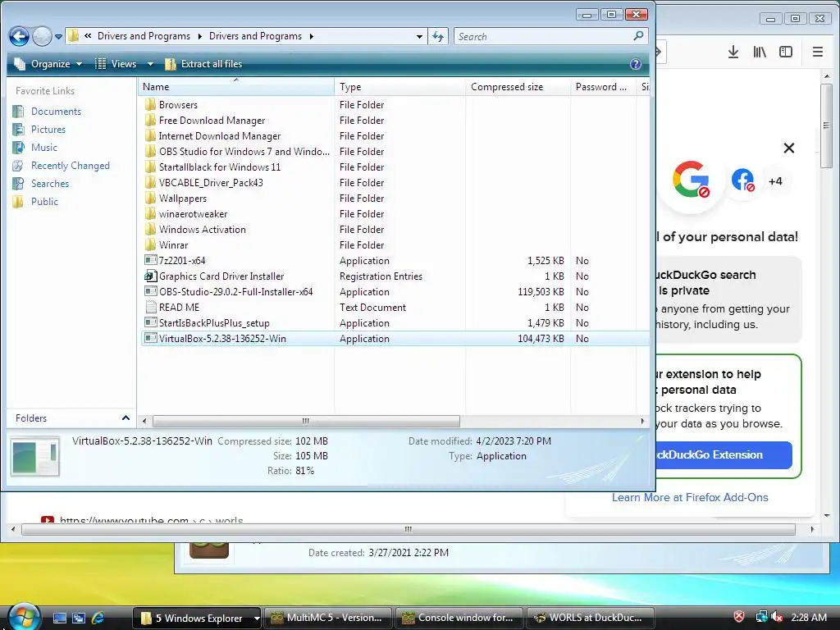
Task: Select the Browsers folder icon
Action: [151, 104]
